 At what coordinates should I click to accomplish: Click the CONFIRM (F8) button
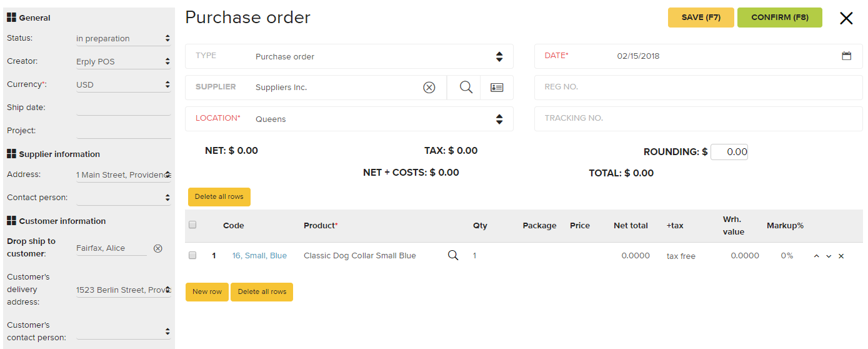coord(780,18)
